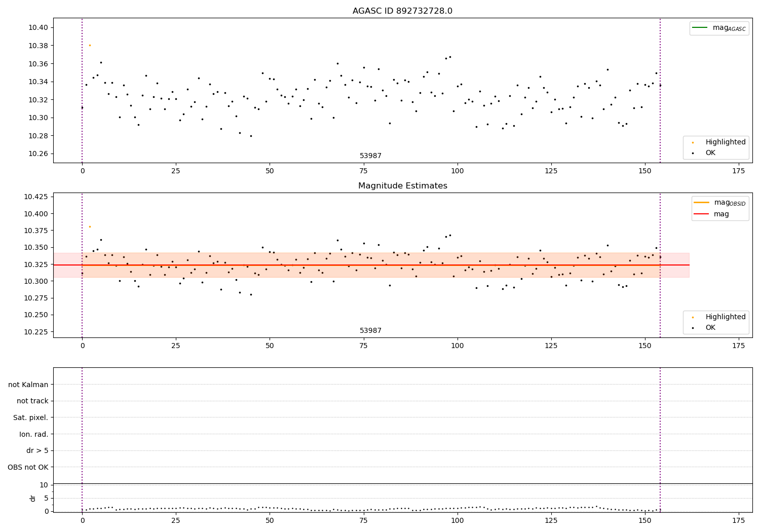Click 'Highlighted' in the Magnitude Estimates legend
The width and height of the screenshot is (760, 532).
(x=719, y=317)
